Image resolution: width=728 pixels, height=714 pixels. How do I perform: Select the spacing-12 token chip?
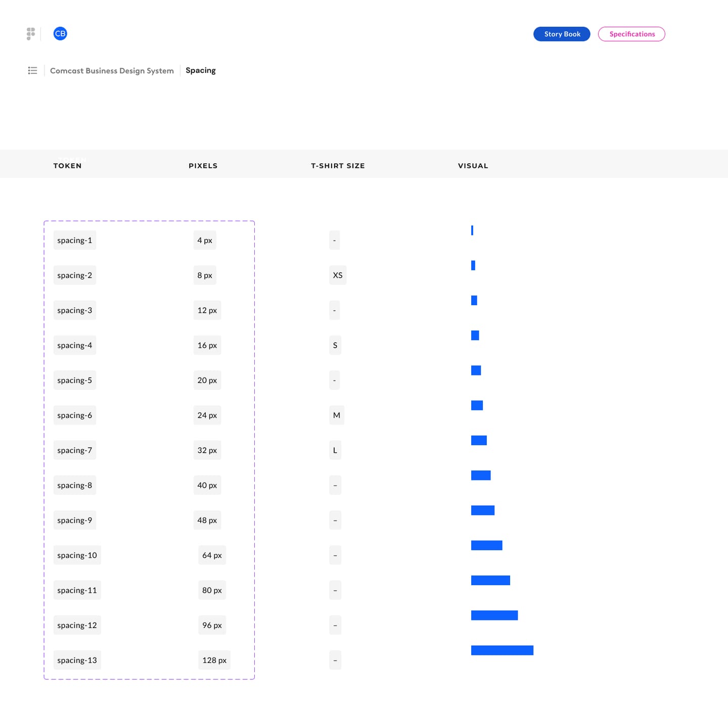click(x=77, y=625)
